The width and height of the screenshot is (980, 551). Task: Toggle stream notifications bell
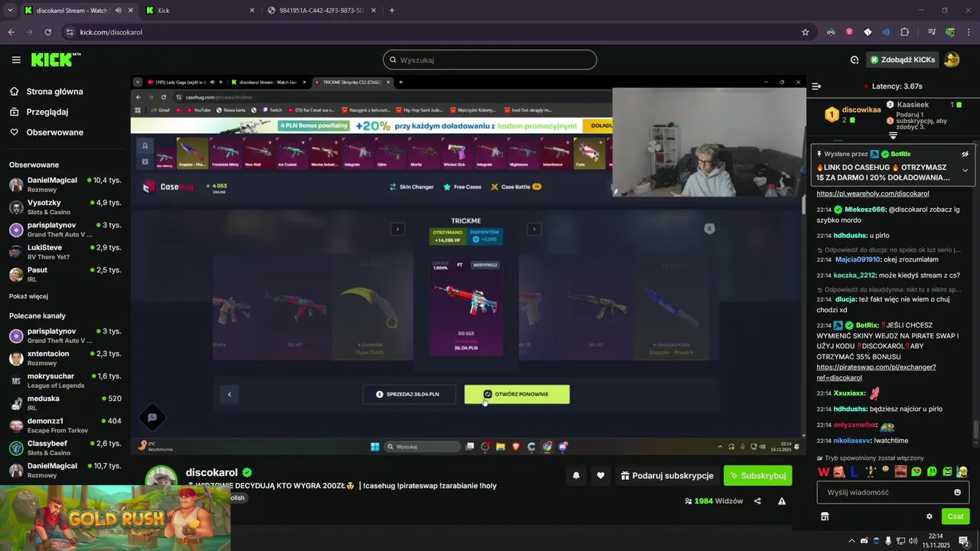pos(576,475)
